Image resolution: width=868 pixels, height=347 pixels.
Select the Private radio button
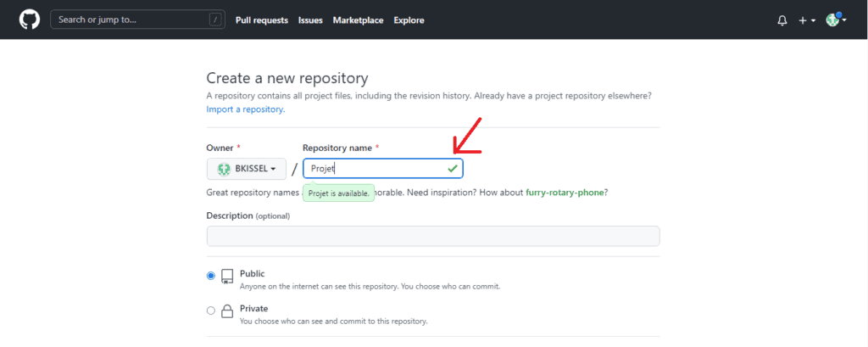pyautogui.click(x=211, y=311)
